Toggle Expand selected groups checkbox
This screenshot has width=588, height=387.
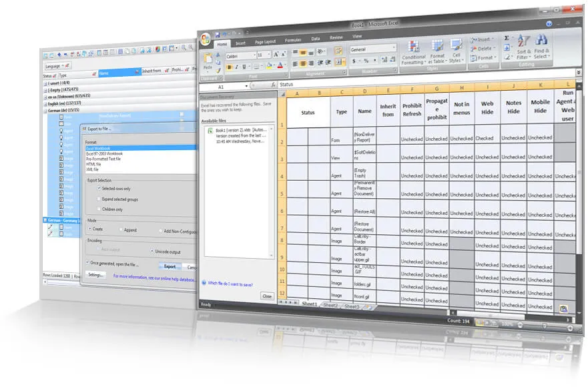pos(99,199)
